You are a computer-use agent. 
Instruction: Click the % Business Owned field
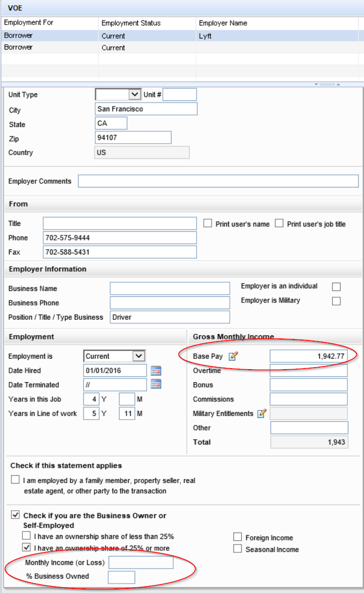[122, 577]
